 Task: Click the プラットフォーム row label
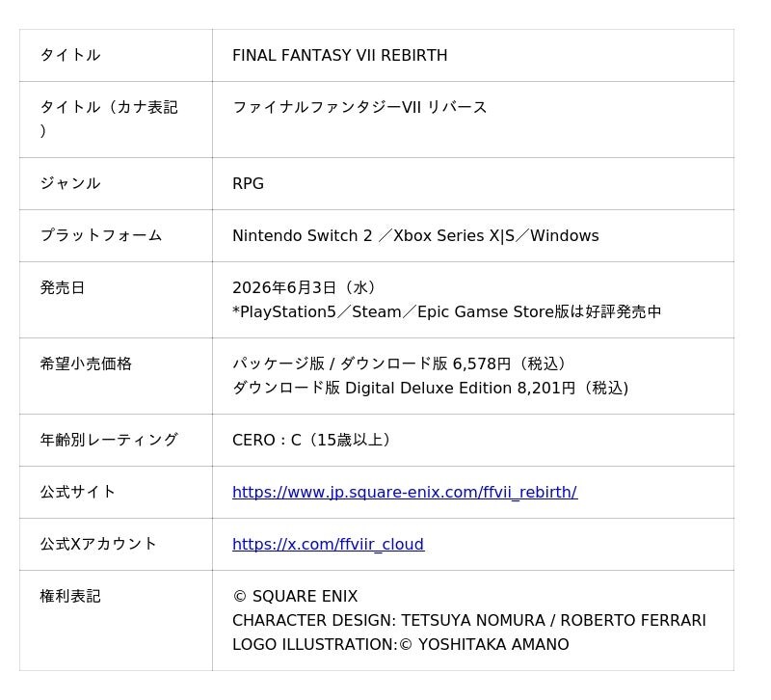[x=101, y=236]
